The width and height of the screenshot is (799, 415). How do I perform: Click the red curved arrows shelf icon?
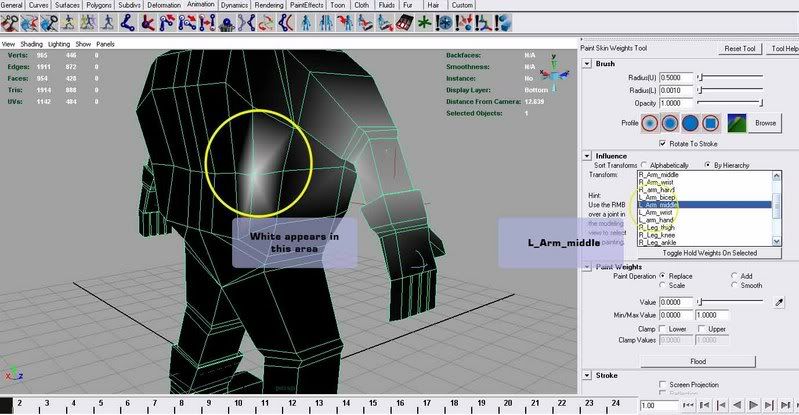click(266, 23)
